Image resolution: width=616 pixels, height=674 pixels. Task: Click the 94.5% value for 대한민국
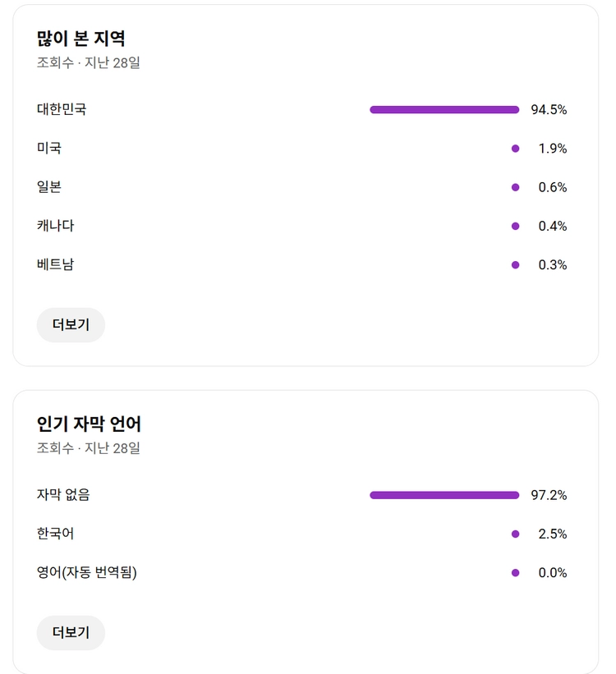click(549, 110)
